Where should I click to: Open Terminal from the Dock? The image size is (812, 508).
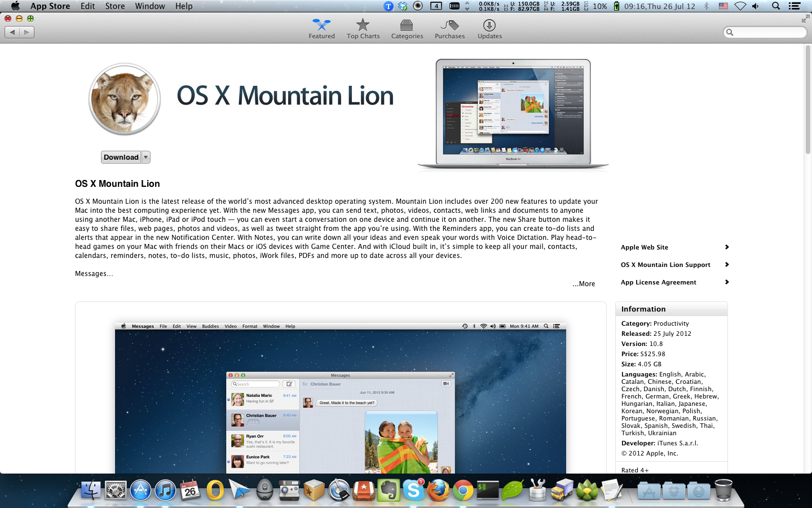point(488,489)
